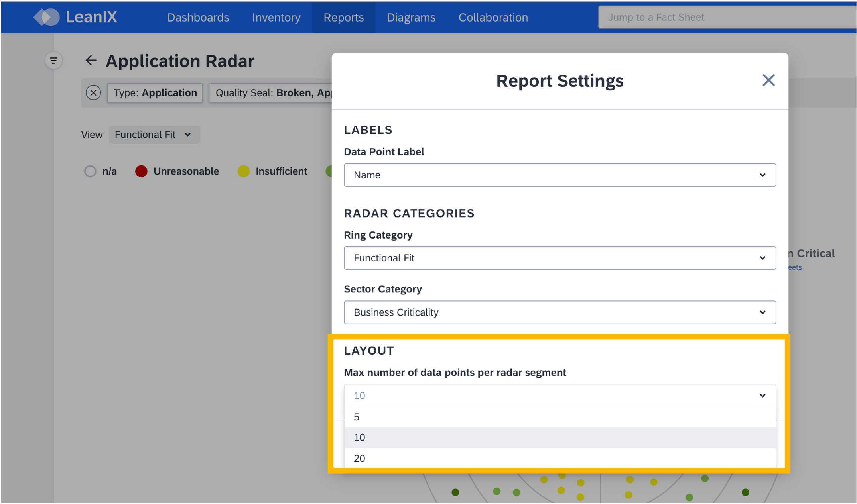857x504 pixels.
Task: Click the red Unreasonable legend dot
Action: [x=141, y=171]
